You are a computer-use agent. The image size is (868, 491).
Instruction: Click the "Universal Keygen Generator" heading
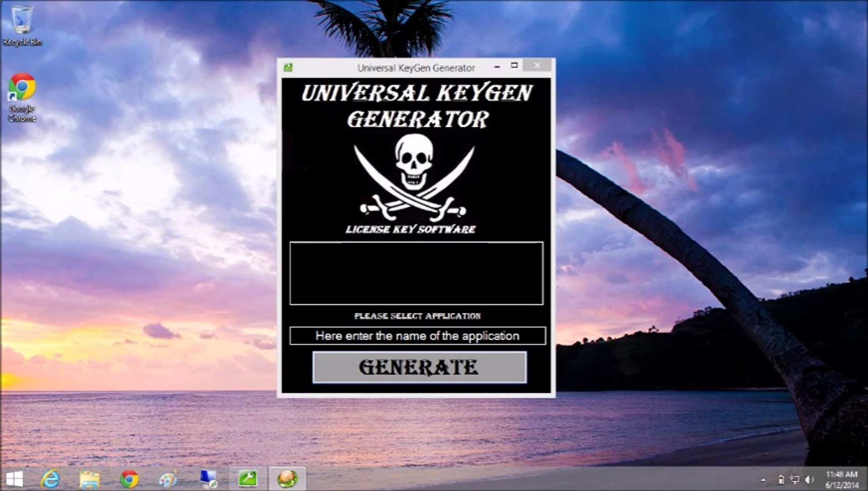click(417, 106)
